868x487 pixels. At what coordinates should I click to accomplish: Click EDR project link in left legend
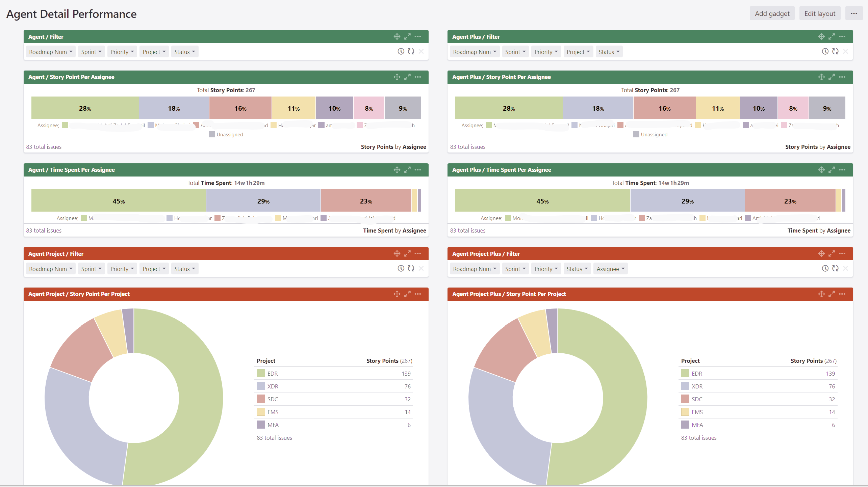point(272,374)
